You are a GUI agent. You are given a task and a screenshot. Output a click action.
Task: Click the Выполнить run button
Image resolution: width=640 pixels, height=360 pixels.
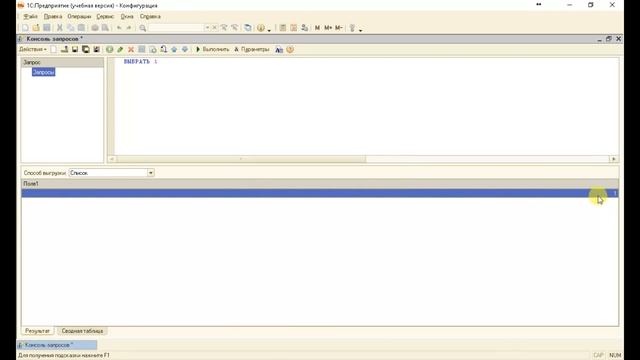click(212, 49)
